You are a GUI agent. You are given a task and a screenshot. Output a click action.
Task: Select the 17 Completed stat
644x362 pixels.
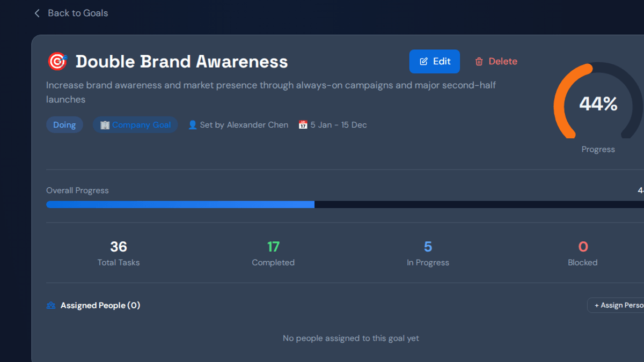(273, 254)
